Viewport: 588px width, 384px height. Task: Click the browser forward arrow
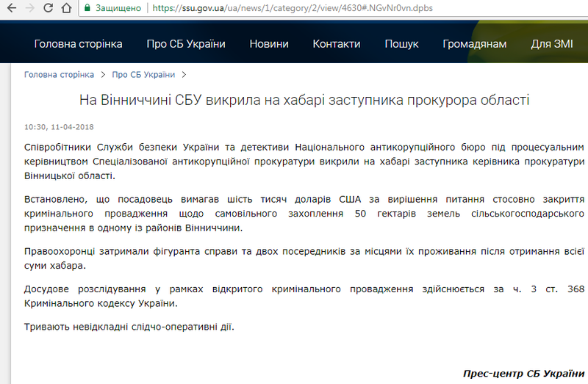(x=29, y=9)
